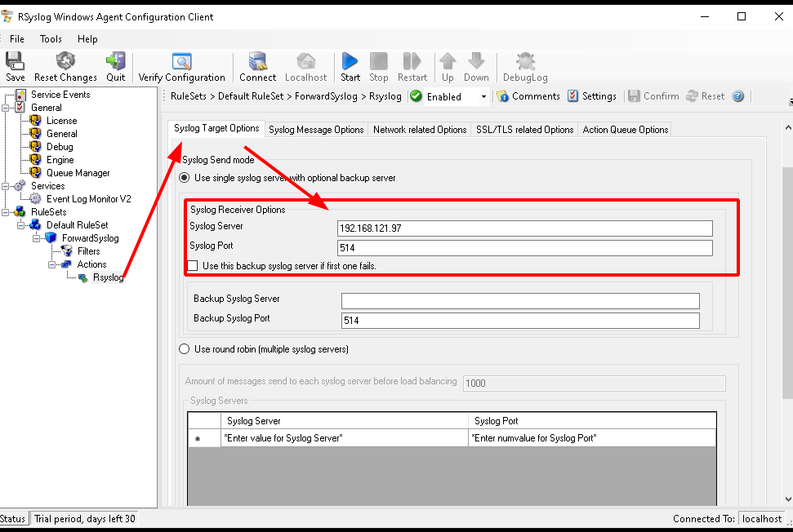Click the Confirm button
Image resolution: width=793 pixels, height=532 pixels.
coord(653,95)
